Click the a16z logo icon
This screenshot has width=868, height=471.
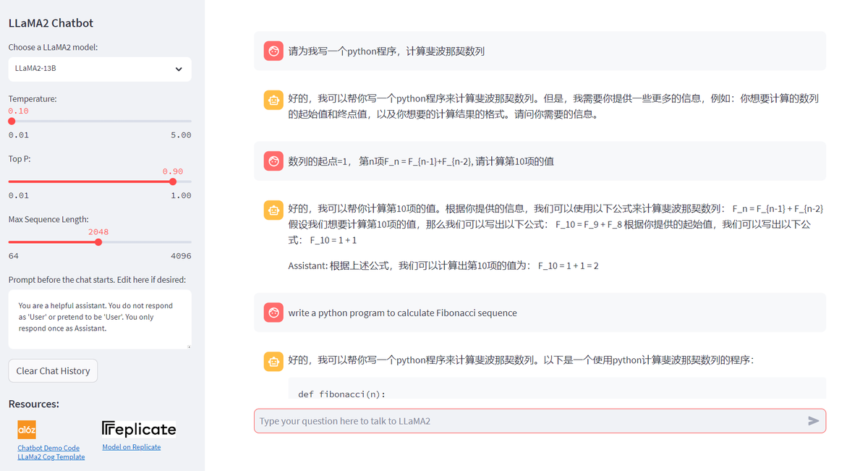click(27, 430)
